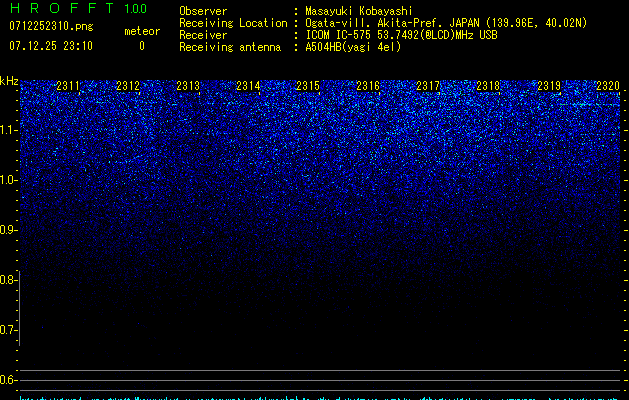629x400 pixels.
Task: Select the name Masayuki Kobayashi
Action: 359,11
